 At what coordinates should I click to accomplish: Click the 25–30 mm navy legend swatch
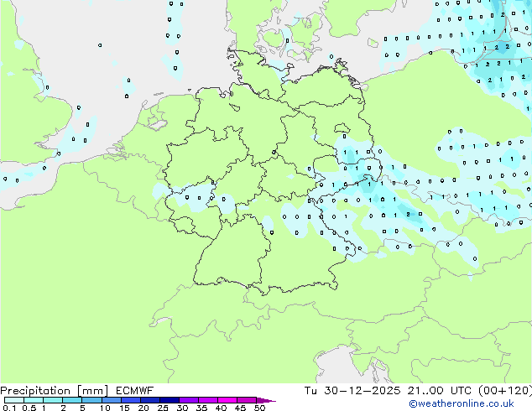170,400
